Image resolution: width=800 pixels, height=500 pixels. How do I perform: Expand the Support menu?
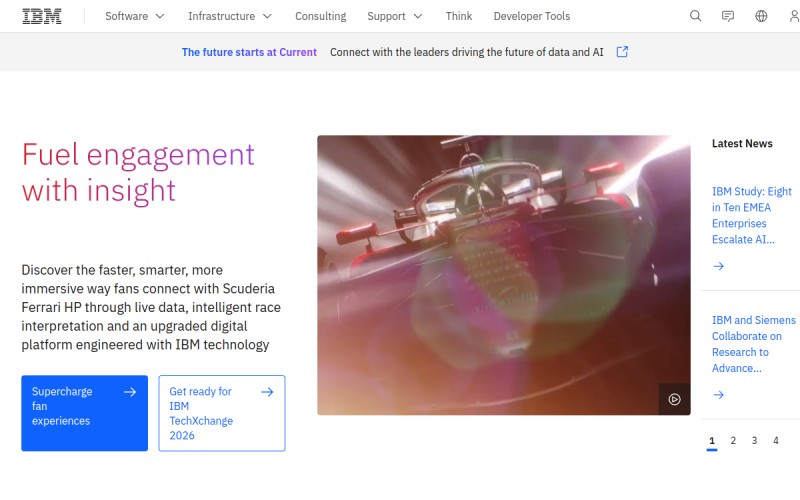click(x=395, y=16)
